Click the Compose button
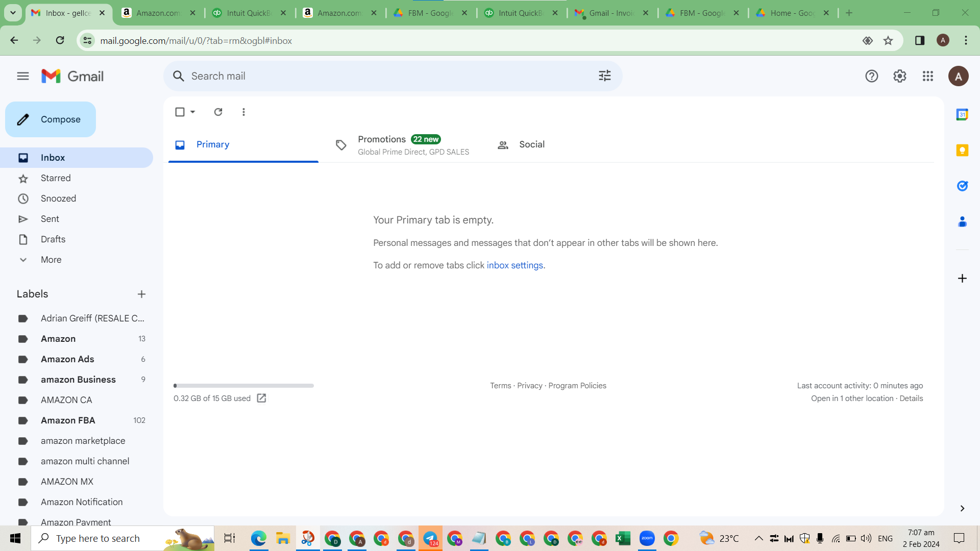Viewport: 980px width, 551px height. [51, 119]
